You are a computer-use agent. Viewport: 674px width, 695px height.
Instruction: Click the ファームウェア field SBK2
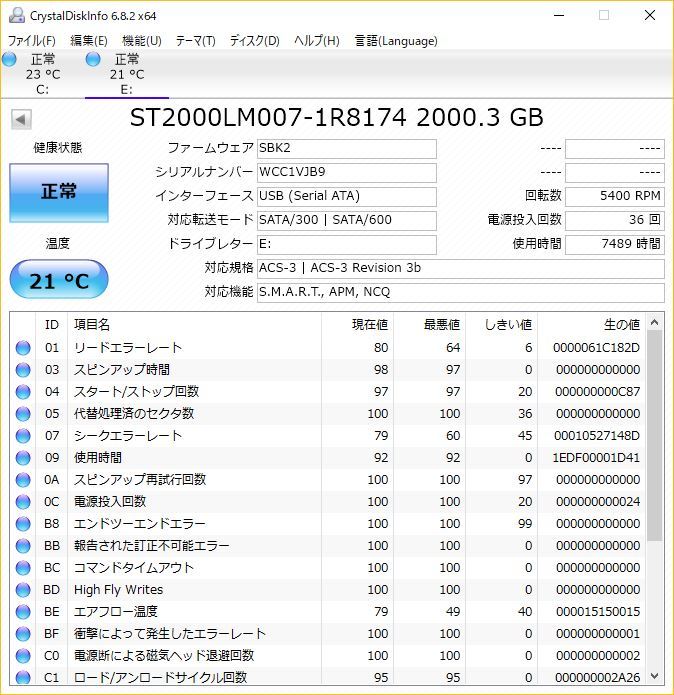(347, 148)
